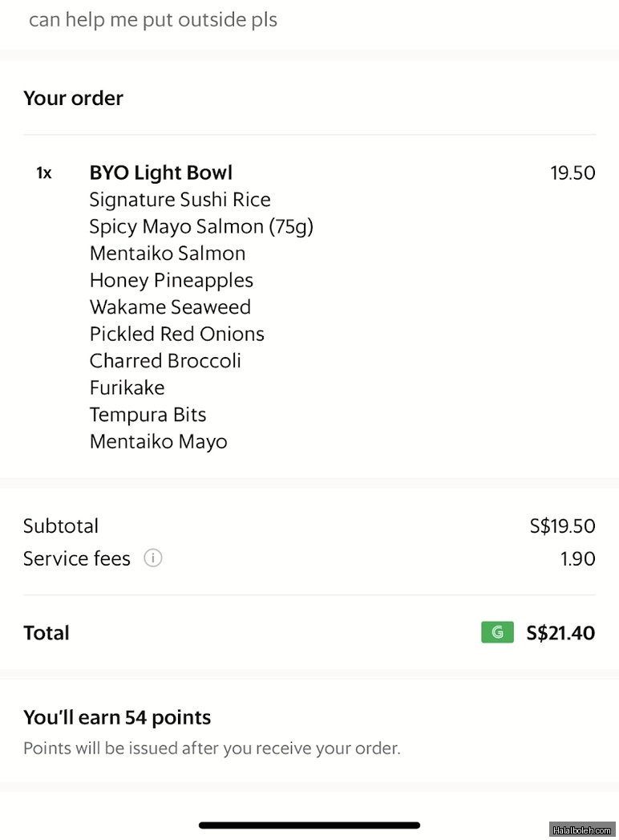Tap the green GrabPay payment icon

[x=497, y=632]
